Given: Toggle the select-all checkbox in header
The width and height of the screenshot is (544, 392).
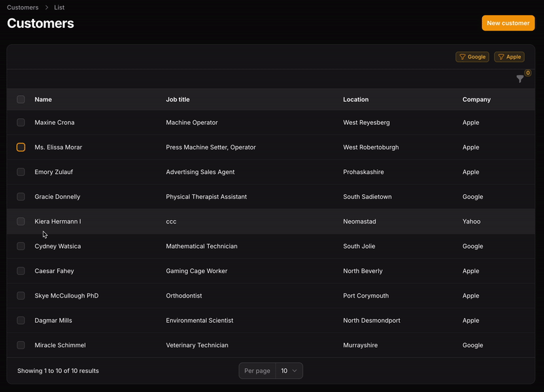Looking at the screenshot, I should click(x=21, y=99).
